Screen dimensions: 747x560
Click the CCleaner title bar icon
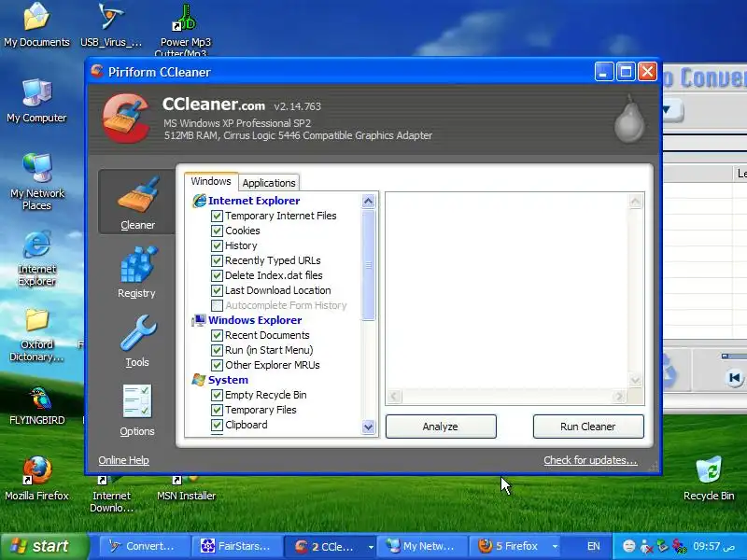tap(97, 72)
